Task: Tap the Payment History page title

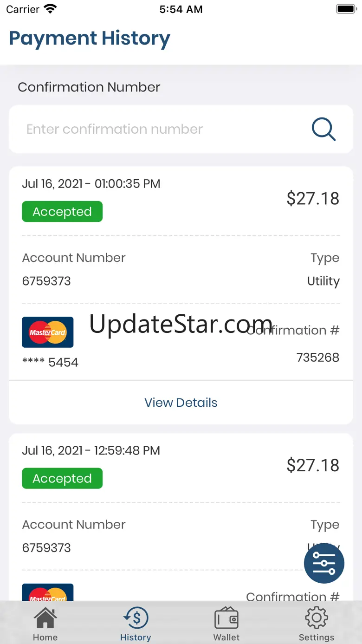Action: (x=90, y=39)
